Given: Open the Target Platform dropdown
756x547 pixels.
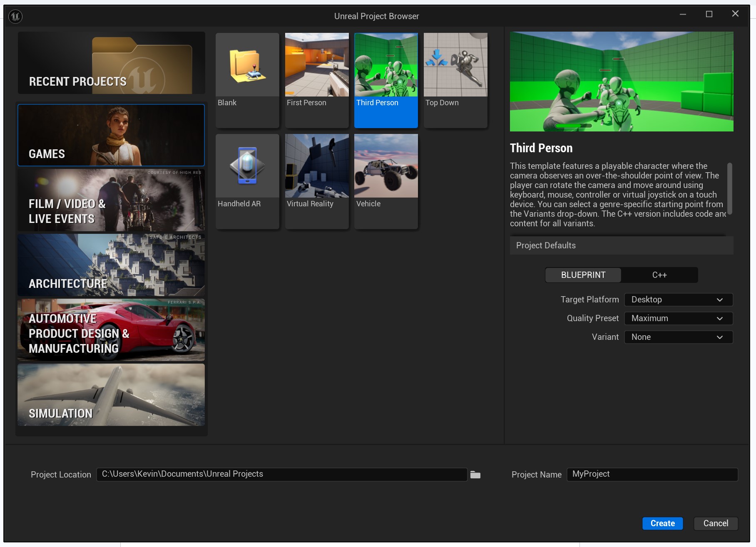Looking at the screenshot, I should 679,300.
